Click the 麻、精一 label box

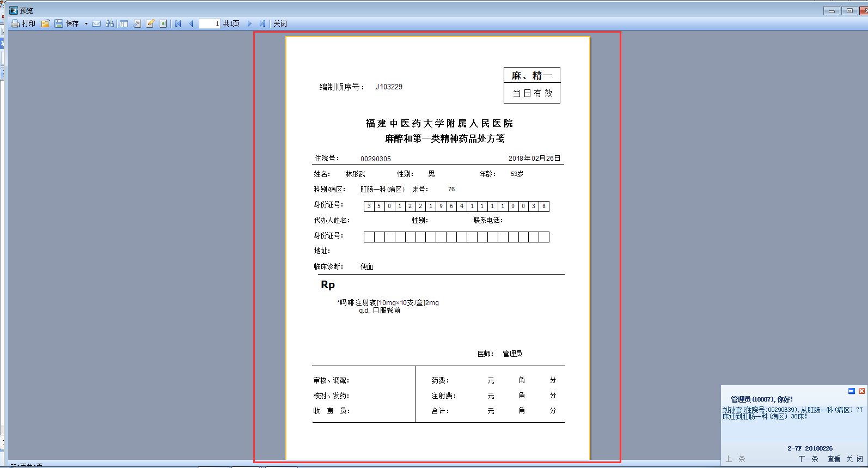[x=532, y=75]
